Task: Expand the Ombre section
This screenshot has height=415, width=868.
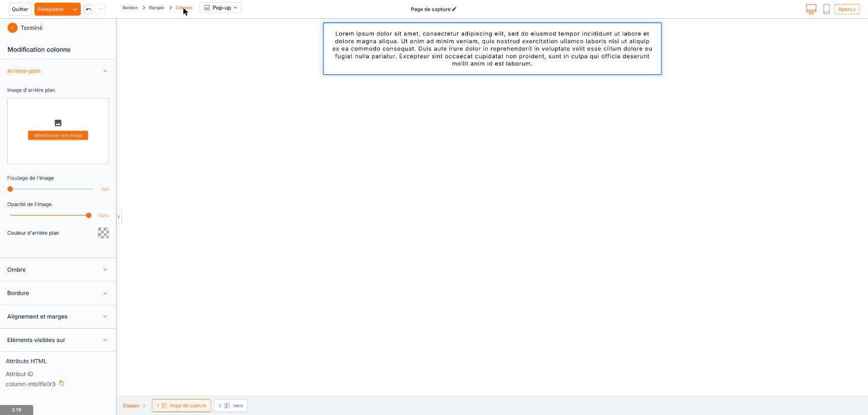Action: 58,270
